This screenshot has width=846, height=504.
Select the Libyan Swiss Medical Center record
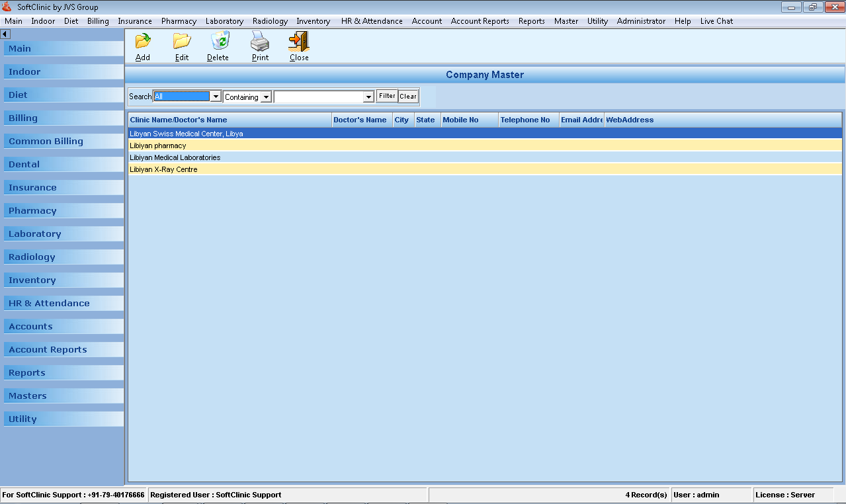tap(265, 133)
